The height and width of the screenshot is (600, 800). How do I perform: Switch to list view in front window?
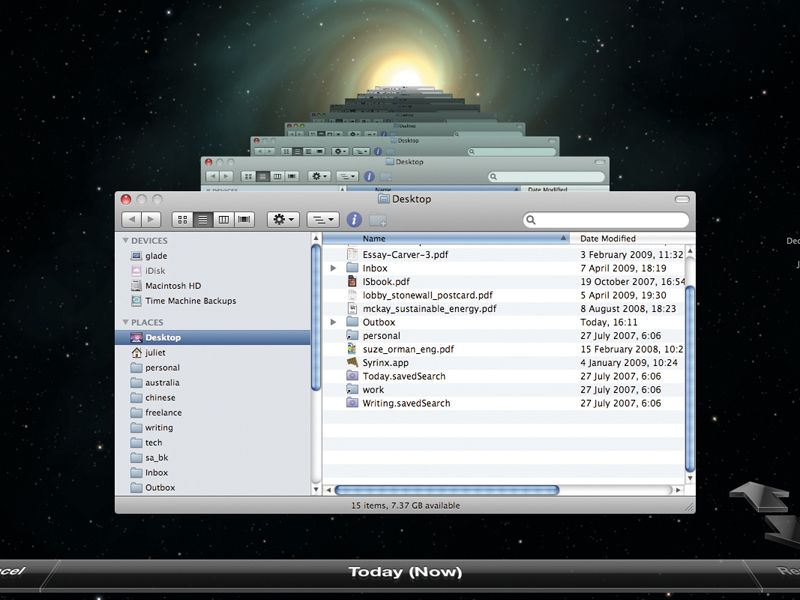[x=203, y=219]
